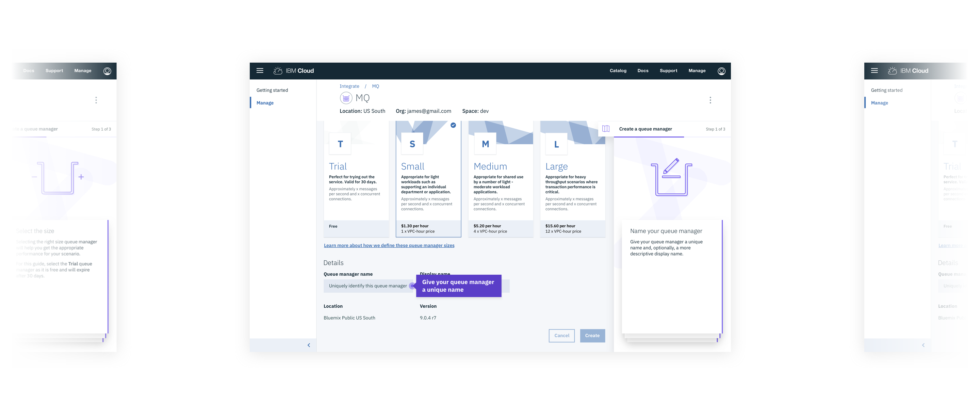Image resolution: width=980 pixels, height=420 pixels.
Task: Collapse the left sidebar with chevron
Action: (x=309, y=345)
